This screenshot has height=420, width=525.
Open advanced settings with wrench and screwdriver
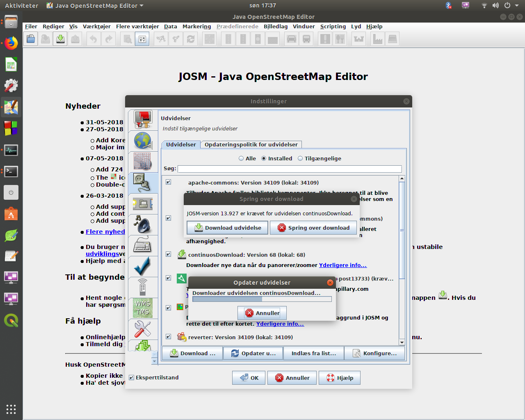coord(143,329)
